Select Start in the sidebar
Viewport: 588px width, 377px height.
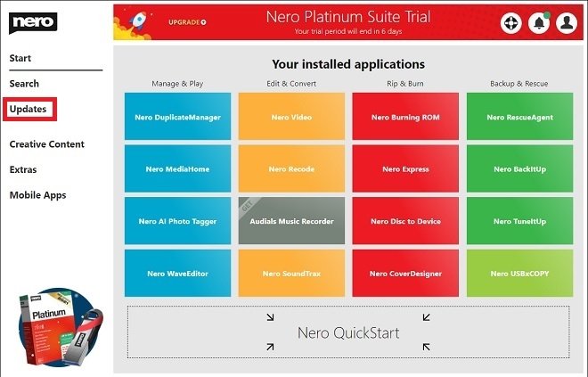pos(20,58)
